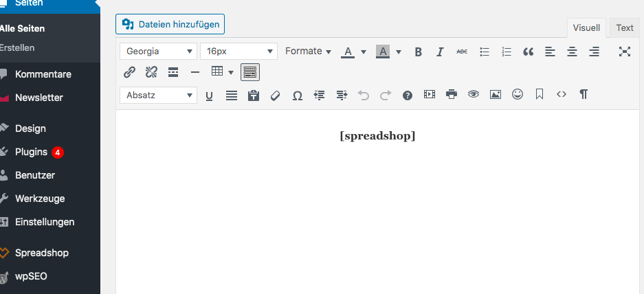Enable fullscreen distraction-free mode

pos(624,52)
